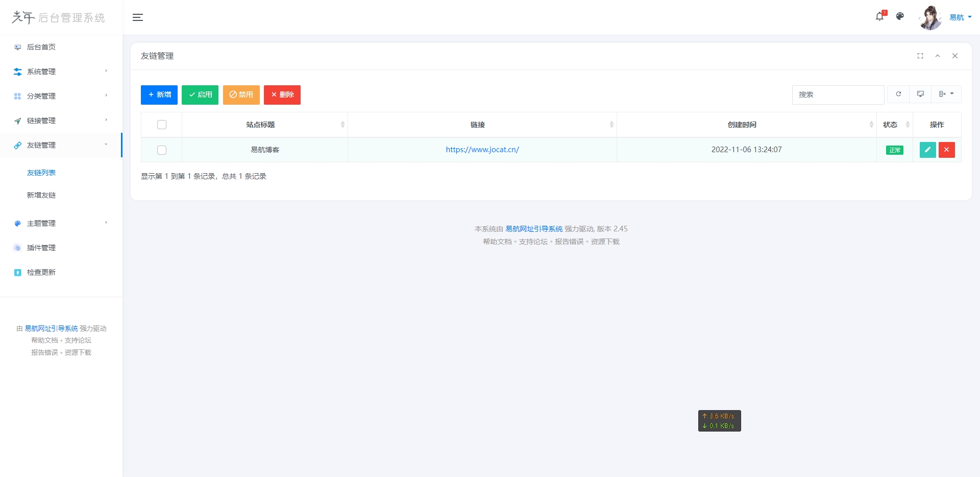Toggle table card view icon
Viewport: 980px width, 477px height.
[920, 94]
